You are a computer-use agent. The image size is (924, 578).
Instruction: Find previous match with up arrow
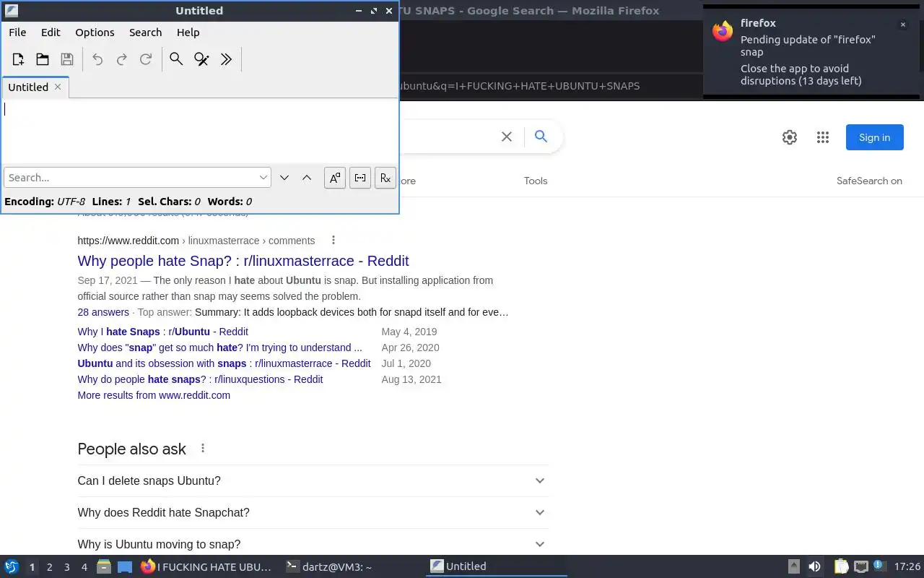(x=307, y=178)
